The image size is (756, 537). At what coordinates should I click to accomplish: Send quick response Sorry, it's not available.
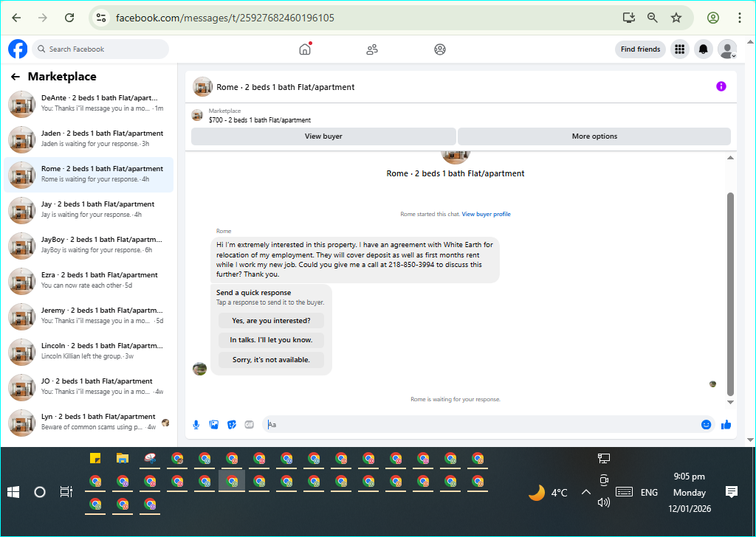tap(271, 360)
